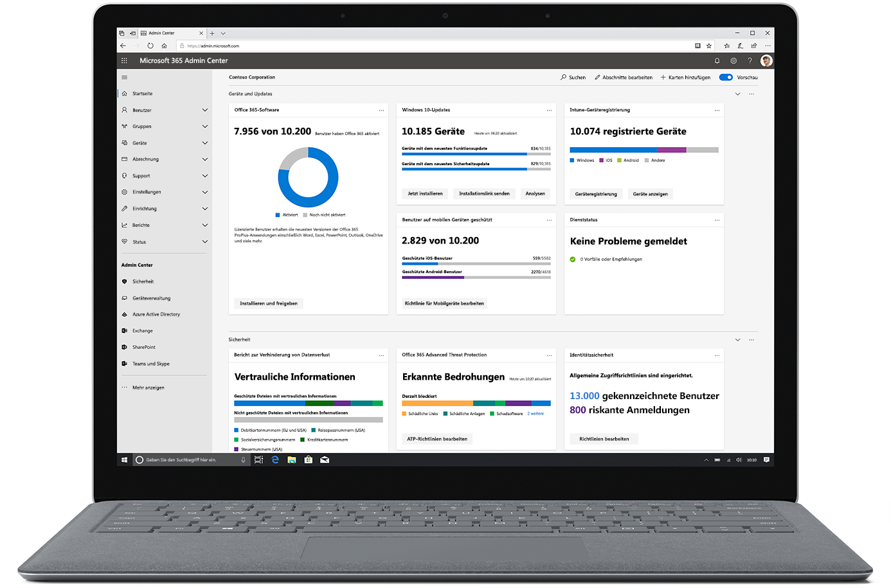
Task: Open the '2 weitere' link
Action: point(535,414)
